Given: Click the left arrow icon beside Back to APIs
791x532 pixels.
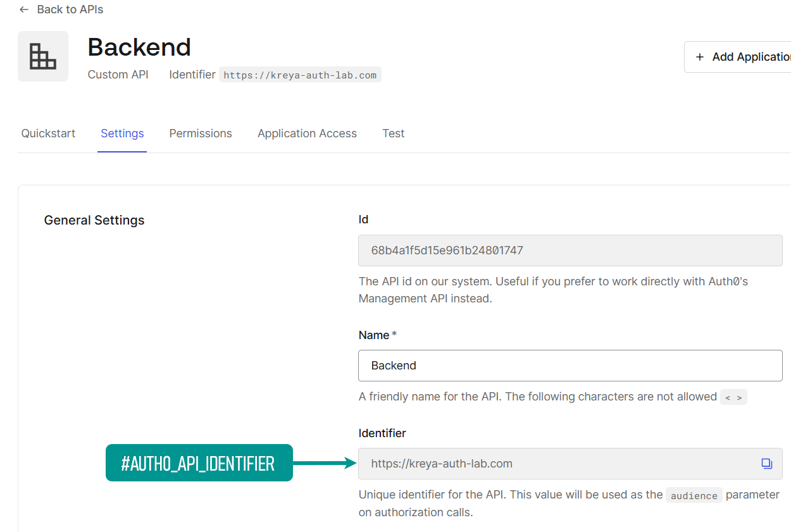Looking at the screenshot, I should [x=24, y=9].
